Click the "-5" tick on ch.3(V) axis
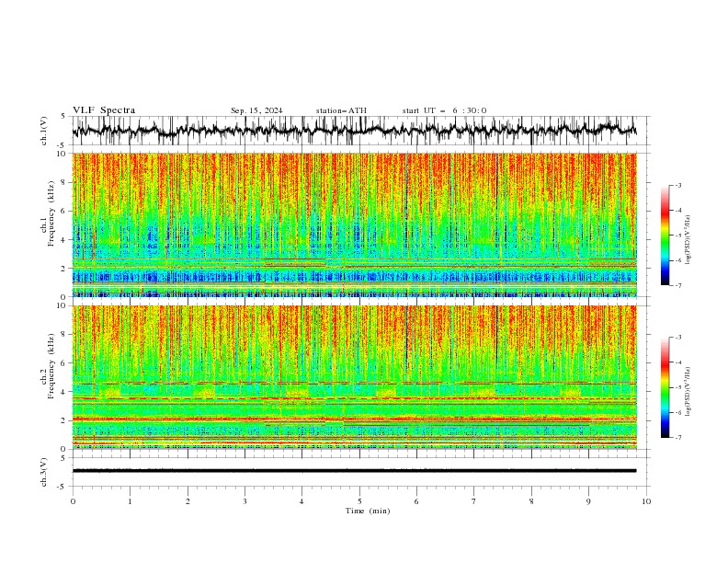Viewport: 728px width, 563px height. point(63,487)
